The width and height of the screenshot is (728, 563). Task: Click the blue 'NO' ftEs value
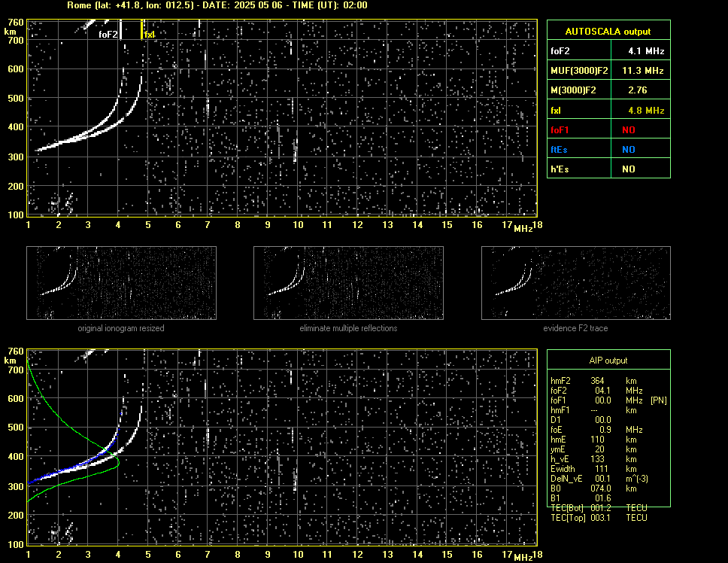pyautogui.click(x=629, y=150)
